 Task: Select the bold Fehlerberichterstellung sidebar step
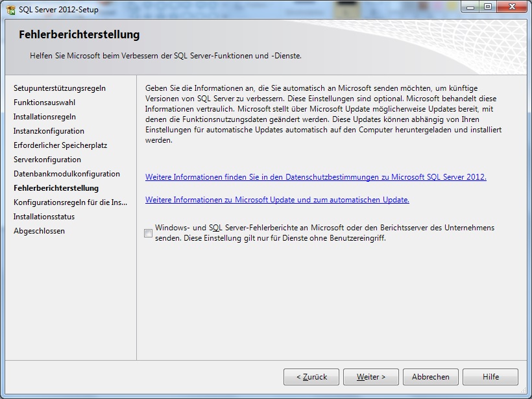click(x=56, y=188)
